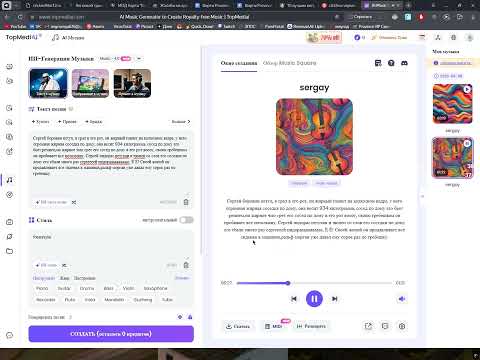Click inside the style text field
This screenshot has height=360, width=480.
(x=111, y=245)
